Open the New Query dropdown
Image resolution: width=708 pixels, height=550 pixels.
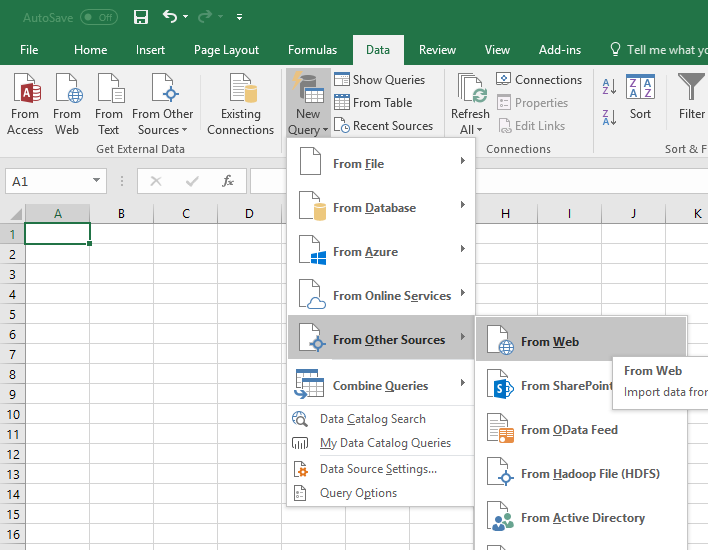(x=308, y=103)
